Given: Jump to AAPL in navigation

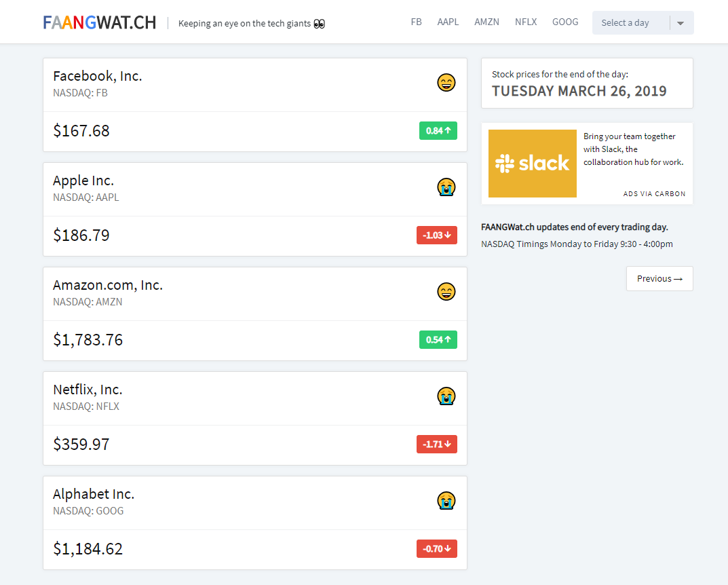Looking at the screenshot, I should pos(448,22).
